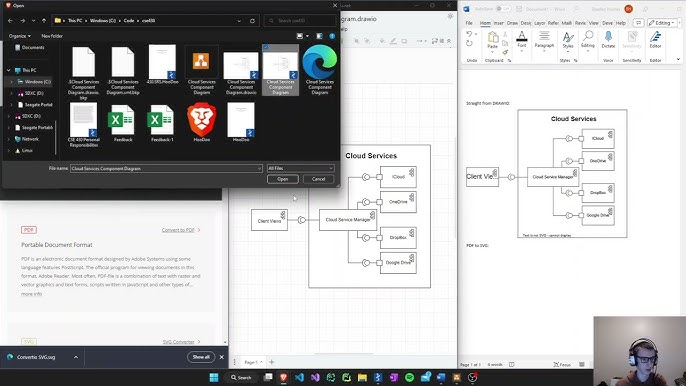Switch to Word View tab
Image resolution: width=686 pixels, height=386 pixels.
[594, 23]
